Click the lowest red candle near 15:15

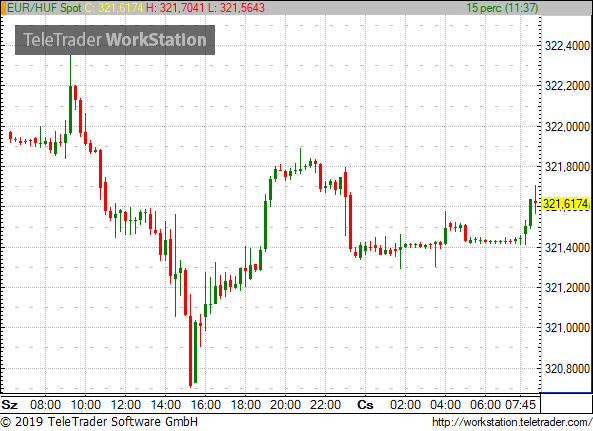[x=191, y=351]
